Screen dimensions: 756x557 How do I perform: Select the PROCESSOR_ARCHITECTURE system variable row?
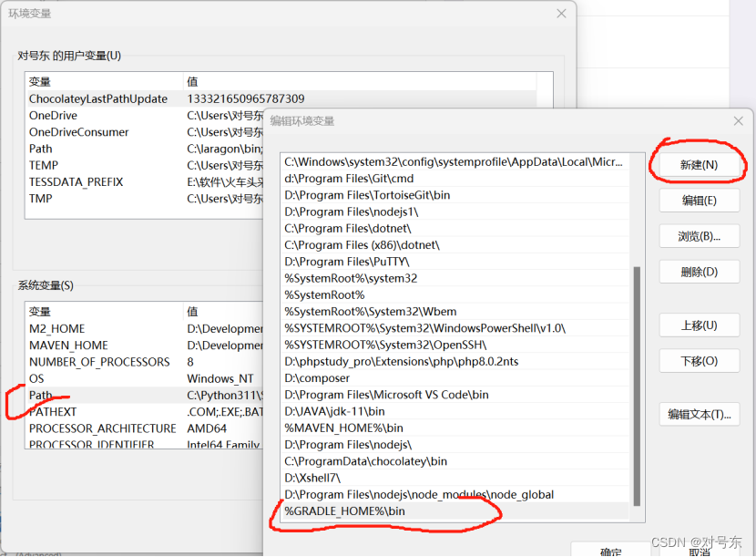tap(145, 429)
